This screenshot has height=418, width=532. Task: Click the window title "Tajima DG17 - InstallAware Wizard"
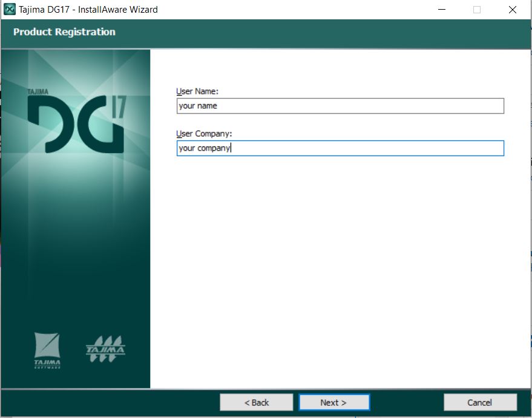click(88, 10)
